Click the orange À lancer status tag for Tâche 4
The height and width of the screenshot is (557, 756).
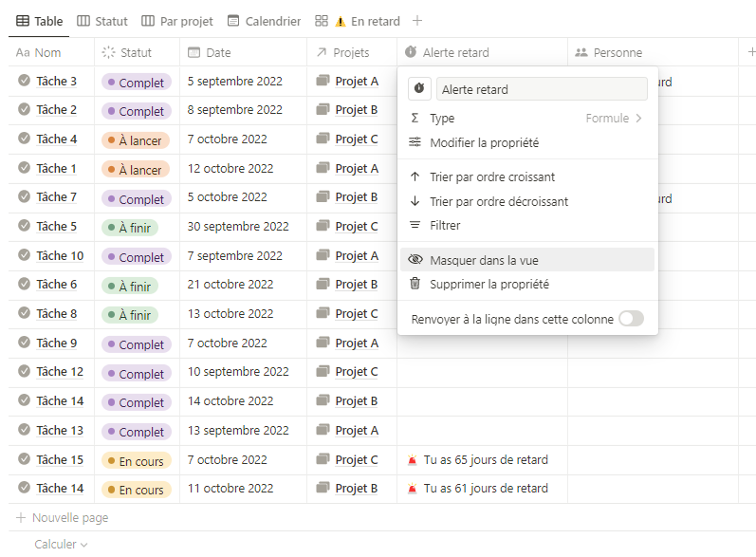[136, 140]
